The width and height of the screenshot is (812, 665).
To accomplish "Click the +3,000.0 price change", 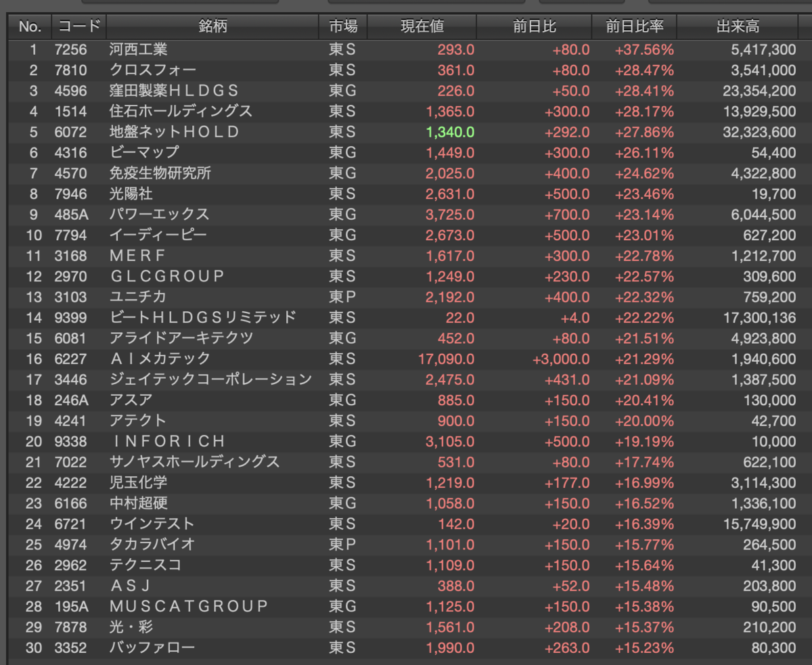I will click(x=561, y=359).
